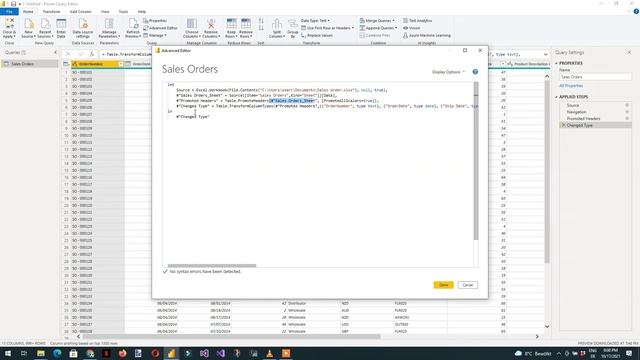640x360 pixels.
Task: Open the File tab
Action: (9, 11)
